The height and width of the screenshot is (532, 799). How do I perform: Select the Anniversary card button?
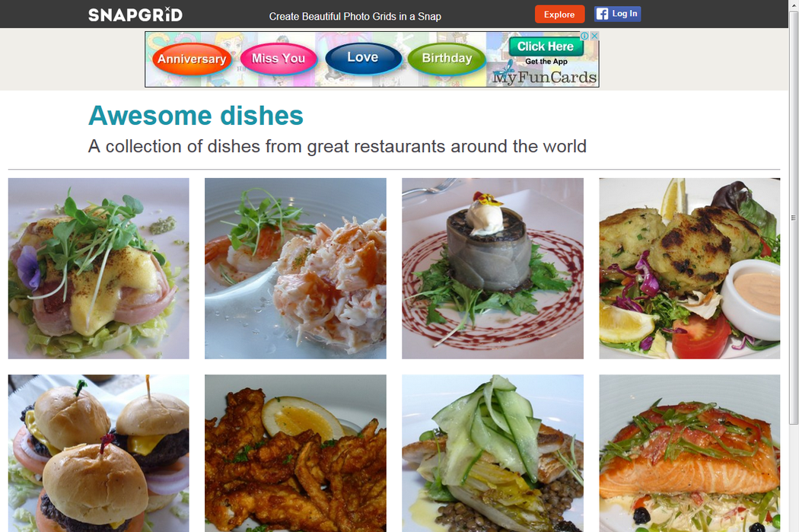[x=192, y=59]
